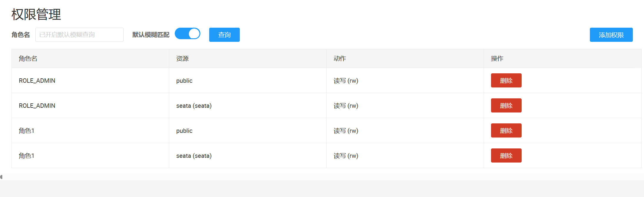644x197 pixels.
Task: Delete the ROLE_ADMIN public permission
Action: click(x=506, y=80)
